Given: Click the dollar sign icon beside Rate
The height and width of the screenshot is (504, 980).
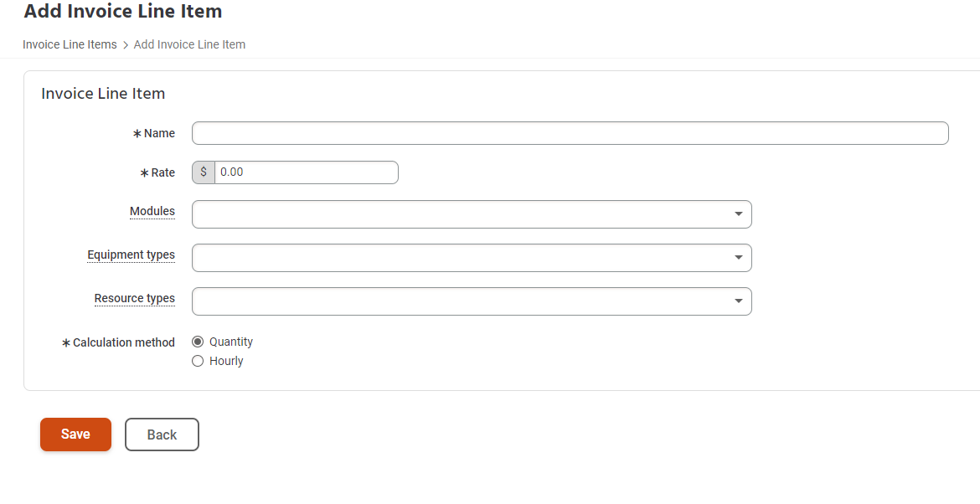Looking at the screenshot, I should pos(204,172).
